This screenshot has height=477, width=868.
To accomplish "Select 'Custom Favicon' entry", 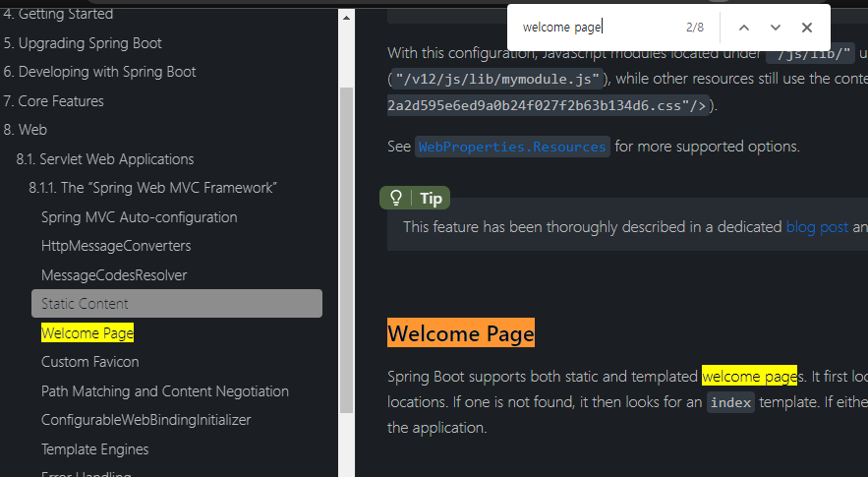I will pos(90,362).
